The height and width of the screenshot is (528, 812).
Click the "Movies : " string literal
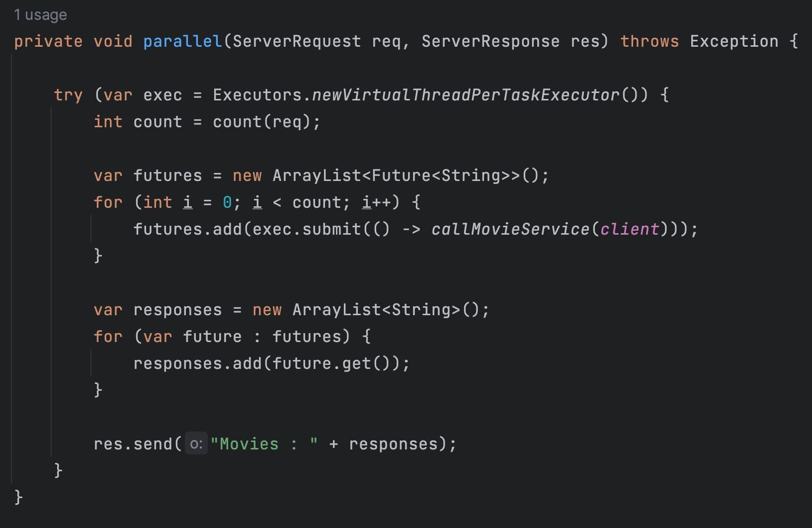263,444
